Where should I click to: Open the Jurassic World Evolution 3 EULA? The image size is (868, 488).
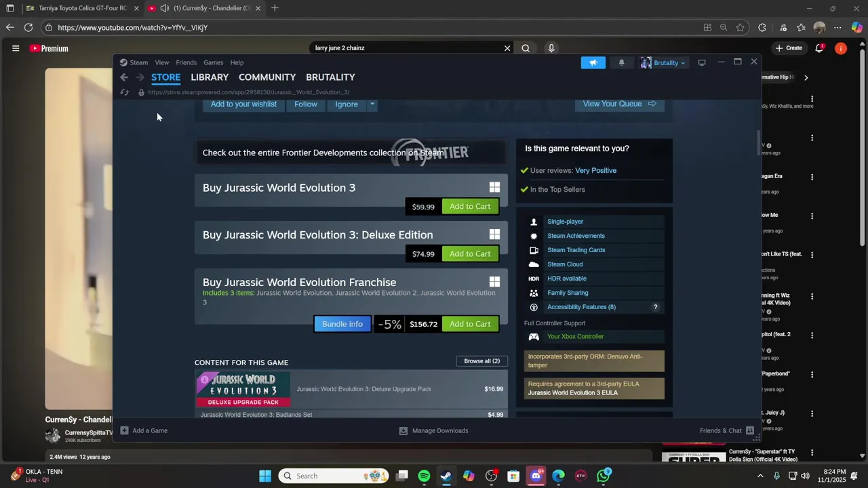[x=572, y=393]
